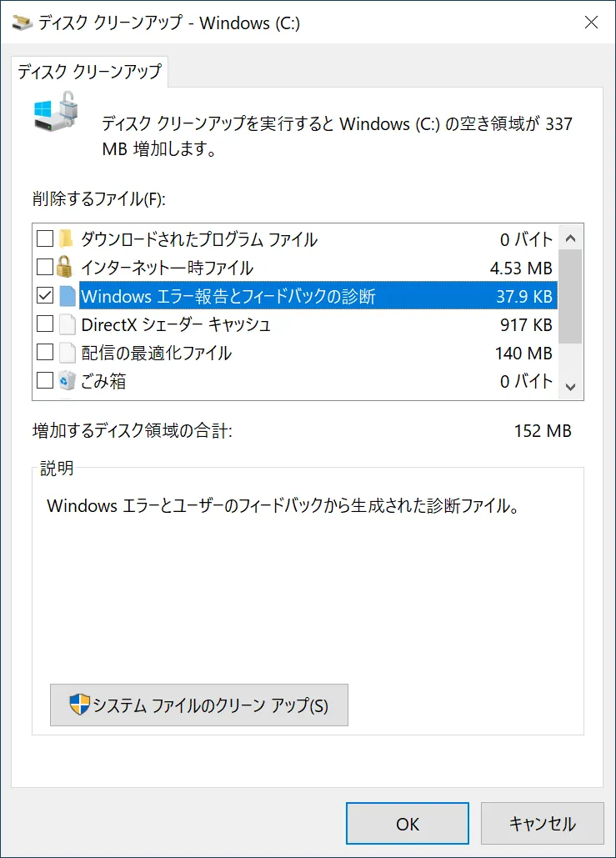616x858 pixels.
Task: Click file icon of 配信の最適化ファイル
Action: coord(68,353)
